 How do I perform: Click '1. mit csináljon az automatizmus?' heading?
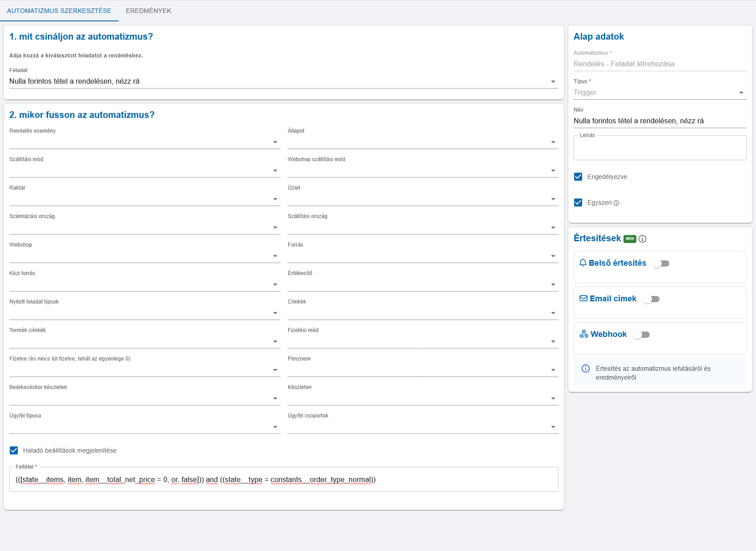pos(81,36)
